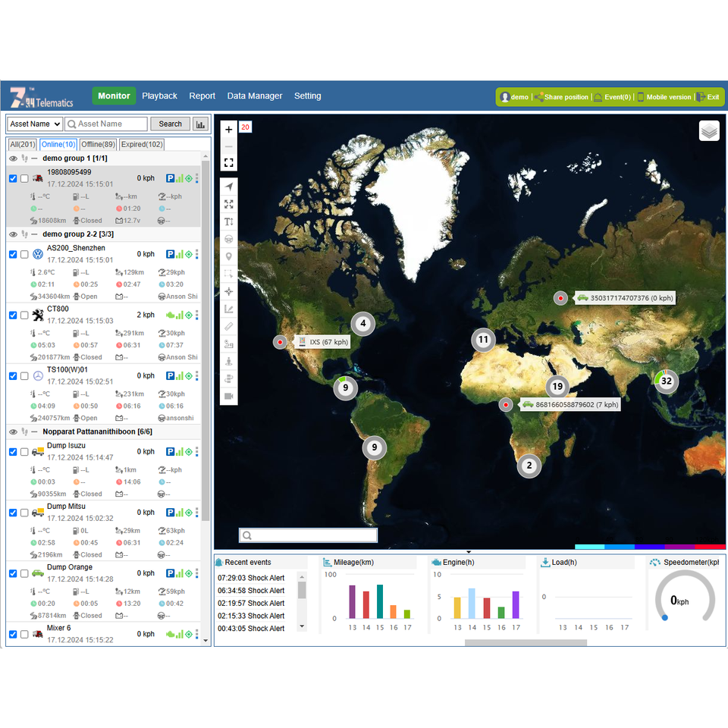The width and height of the screenshot is (728, 728).
Task: Tick the empty checkbox for Dump Orange
Action: point(24,573)
